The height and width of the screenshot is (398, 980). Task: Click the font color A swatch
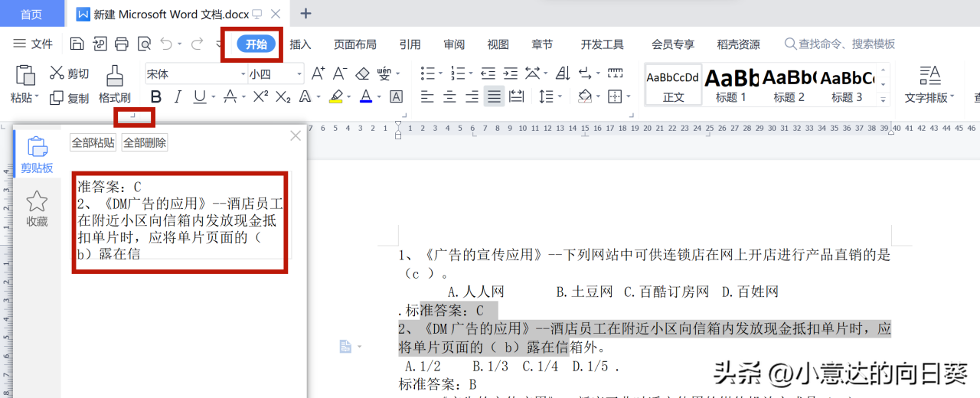point(365,96)
